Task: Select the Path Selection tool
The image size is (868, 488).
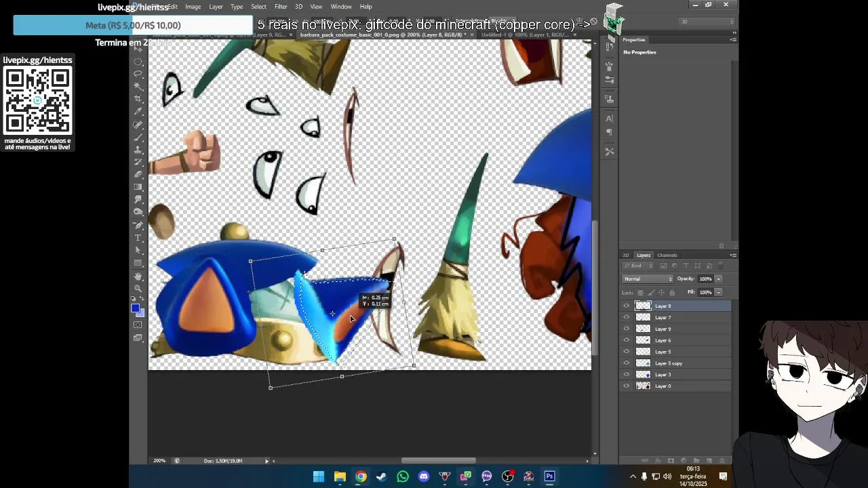Action: (x=138, y=250)
